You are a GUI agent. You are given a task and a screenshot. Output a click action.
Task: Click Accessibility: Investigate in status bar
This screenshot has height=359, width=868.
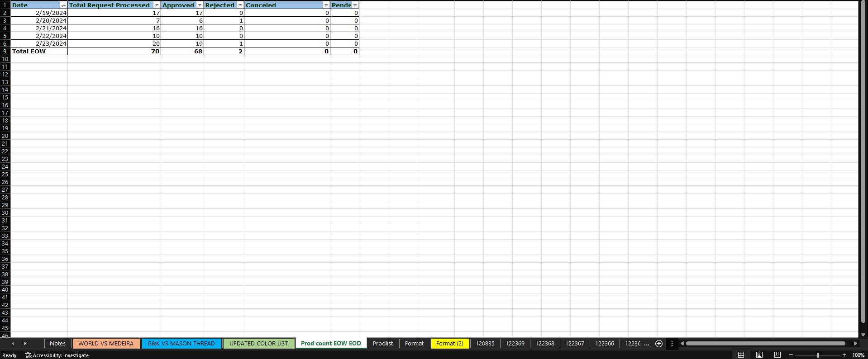click(x=57, y=355)
